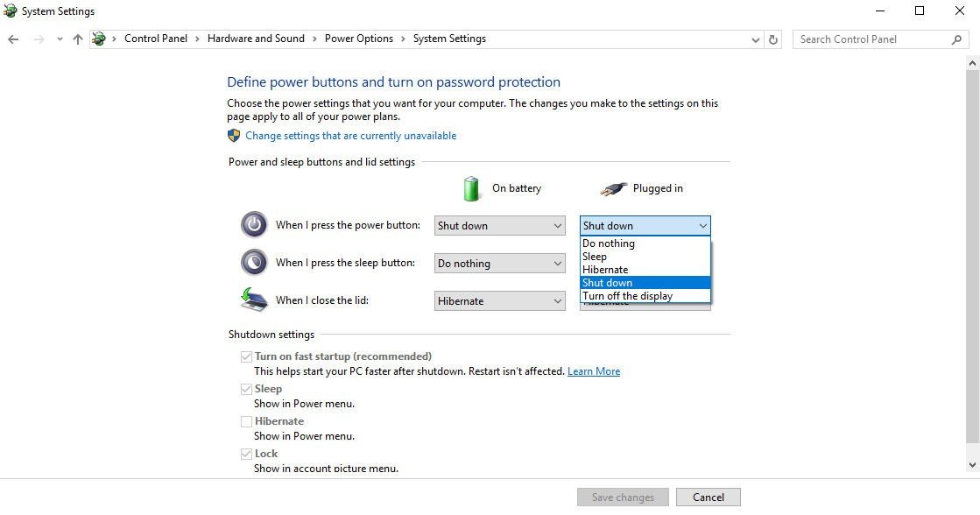The image size is (980, 515).
Task: Select Turn off the display option
Action: (x=645, y=296)
